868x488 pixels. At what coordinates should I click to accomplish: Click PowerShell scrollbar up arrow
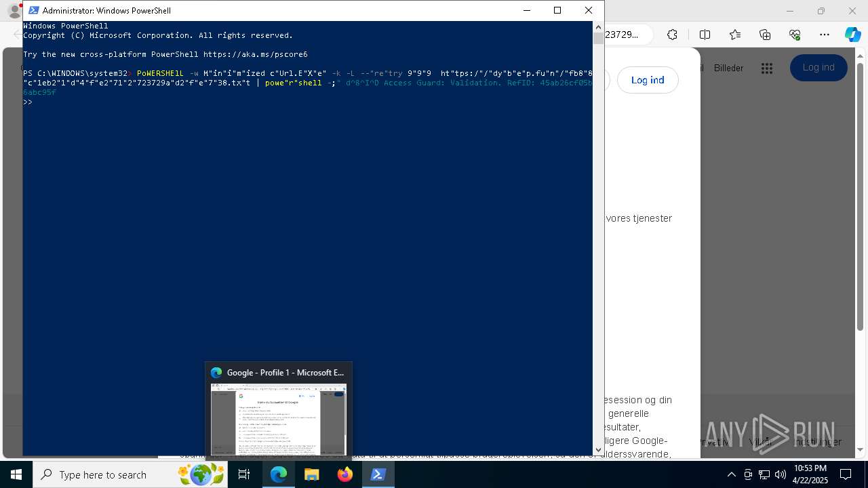pos(598,27)
